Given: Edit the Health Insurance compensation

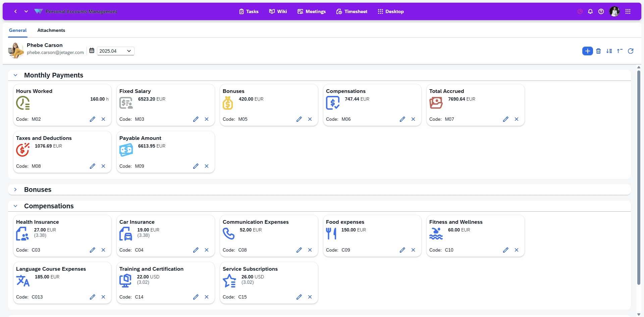Looking at the screenshot, I should [93, 250].
